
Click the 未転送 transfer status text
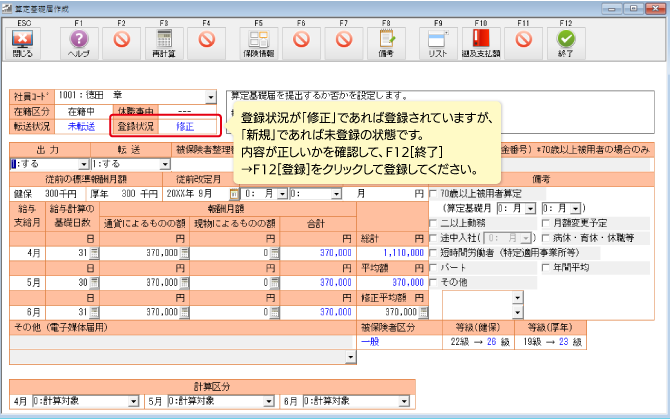pyautogui.click(x=81, y=127)
